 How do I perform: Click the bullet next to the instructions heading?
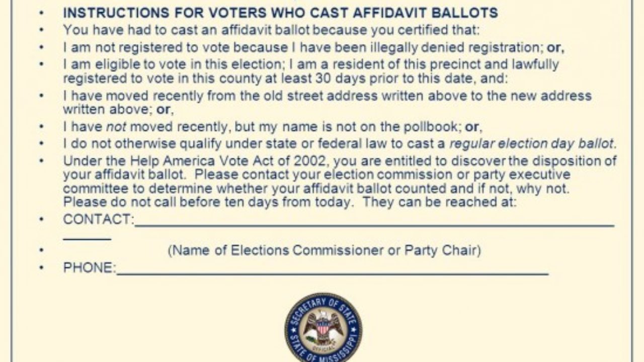[x=42, y=13]
